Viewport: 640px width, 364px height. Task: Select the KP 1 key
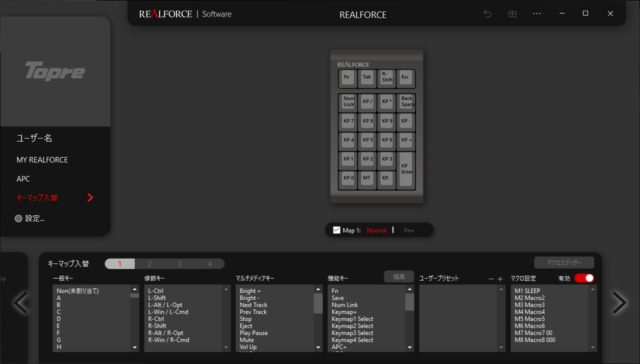coord(348,160)
